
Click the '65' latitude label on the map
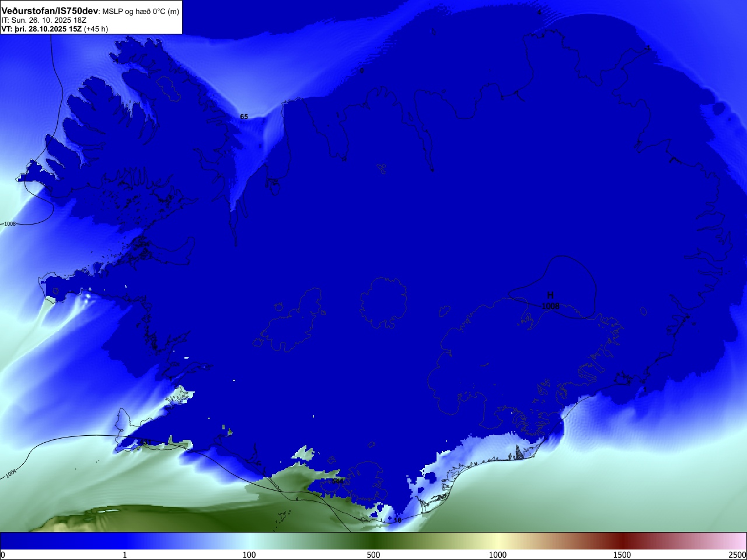(x=244, y=117)
